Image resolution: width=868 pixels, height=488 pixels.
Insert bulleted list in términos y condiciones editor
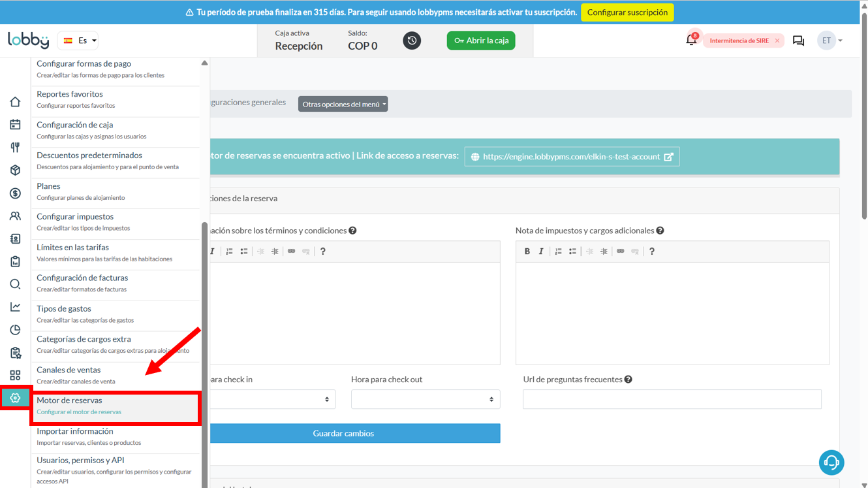click(243, 252)
